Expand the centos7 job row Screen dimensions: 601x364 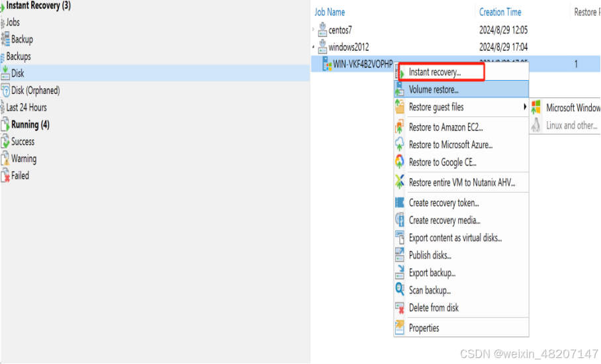314,30
